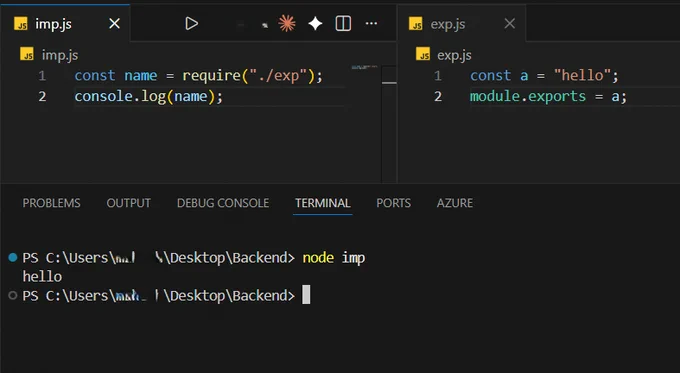
Task: Open the sparkle AI assistant icon
Action: click(x=315, y=23)
